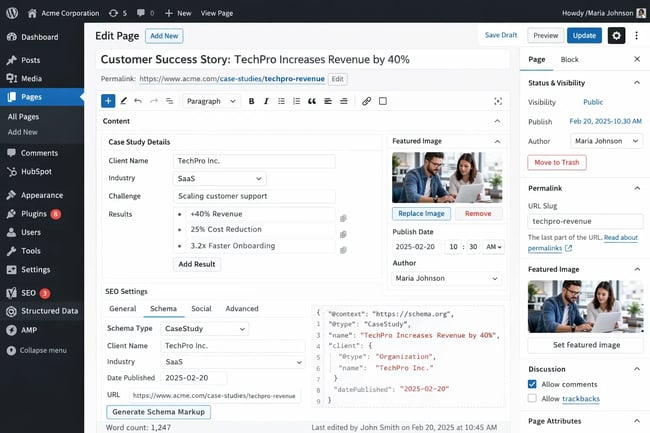Screen dimensions: 650x433
Task: Click the Update button
Action: tap(584, 36)
